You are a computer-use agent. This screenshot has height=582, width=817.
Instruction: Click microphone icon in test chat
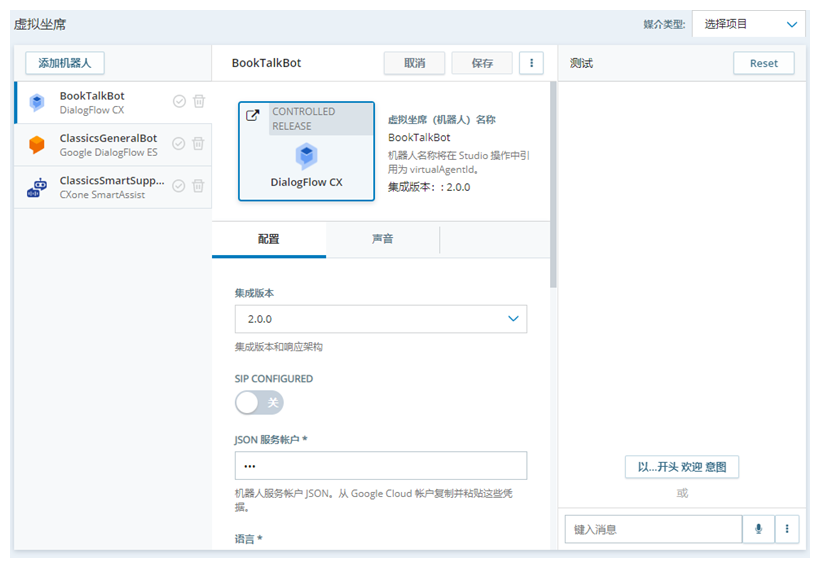(x=759, y=529)
